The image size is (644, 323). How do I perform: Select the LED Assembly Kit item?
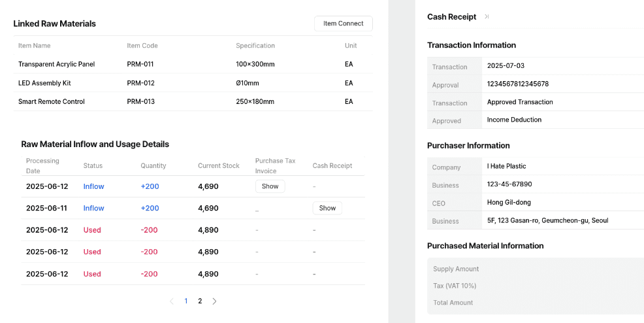44,83
